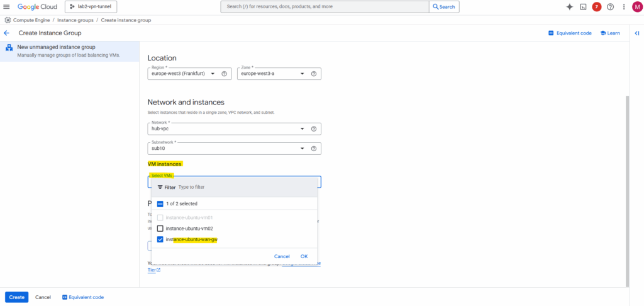Collapse the right side panel
The height and width of the screenshot is (306, 644).
pos(636,33)
